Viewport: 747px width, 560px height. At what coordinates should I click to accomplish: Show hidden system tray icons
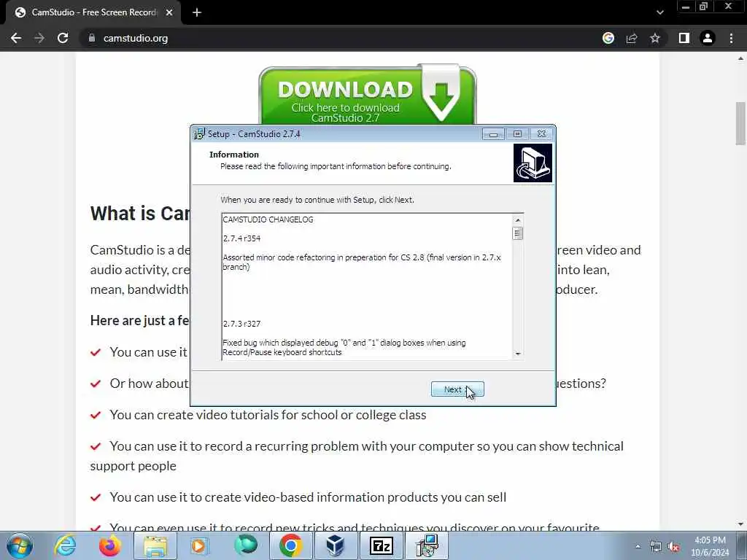pos(638,547)
